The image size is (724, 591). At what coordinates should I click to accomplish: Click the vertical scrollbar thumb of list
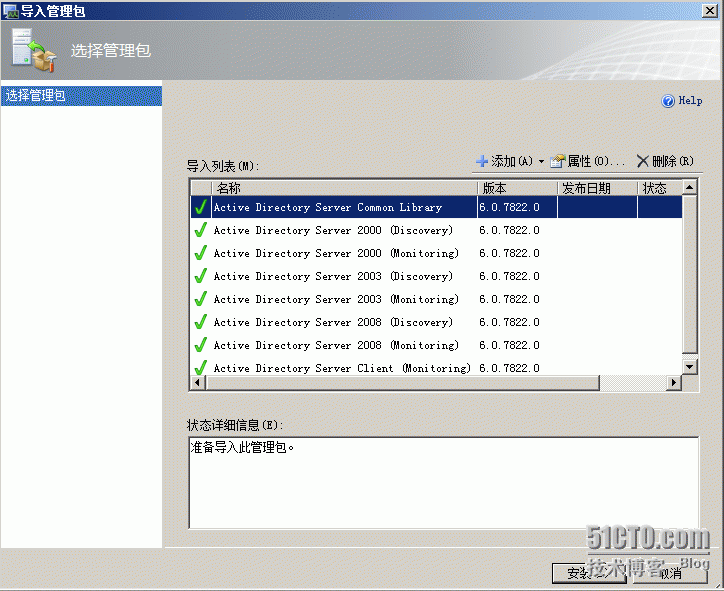coord(689,274)
